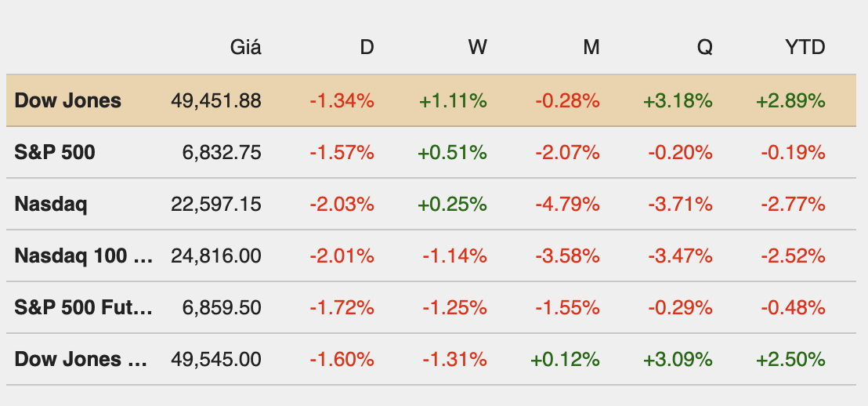
Task: Sort by the W column header
Action: (x=477, y=47)
